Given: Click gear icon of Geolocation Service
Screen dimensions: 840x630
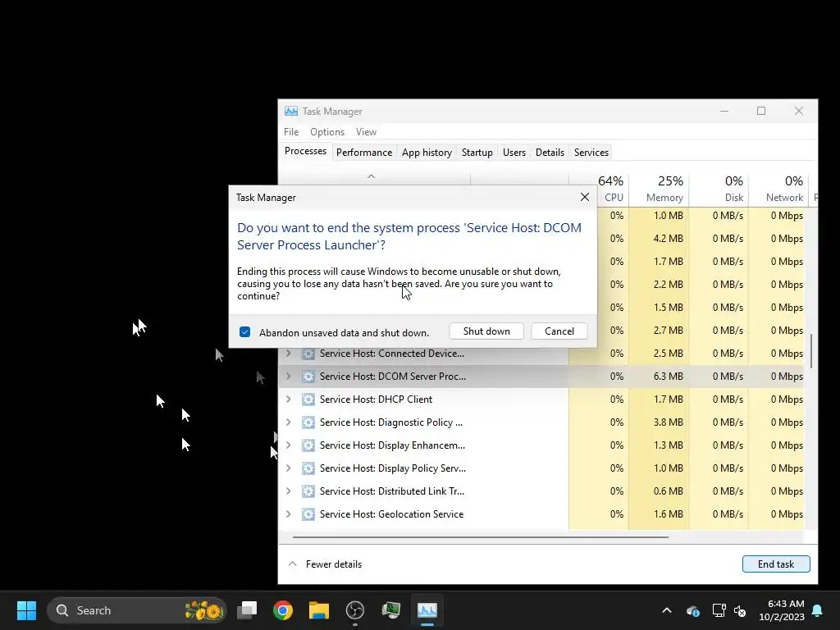Looking at the screenshot, I should 308,514.
